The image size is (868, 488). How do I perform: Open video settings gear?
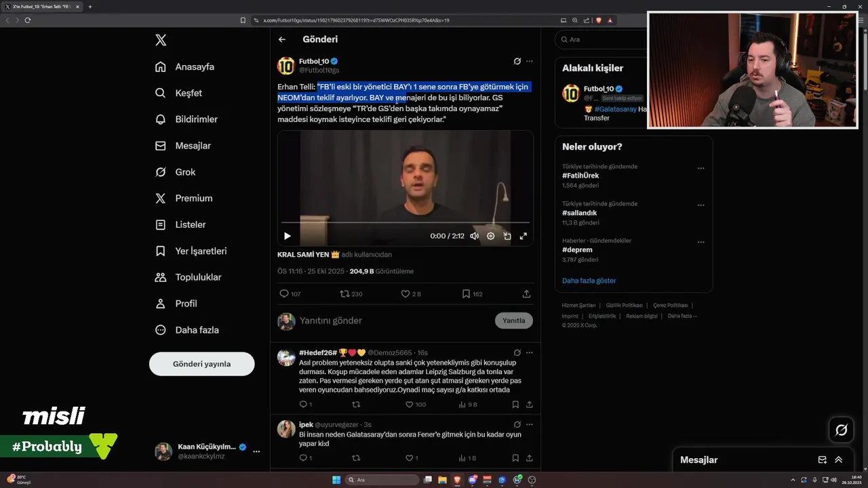[x=491, y=236]
